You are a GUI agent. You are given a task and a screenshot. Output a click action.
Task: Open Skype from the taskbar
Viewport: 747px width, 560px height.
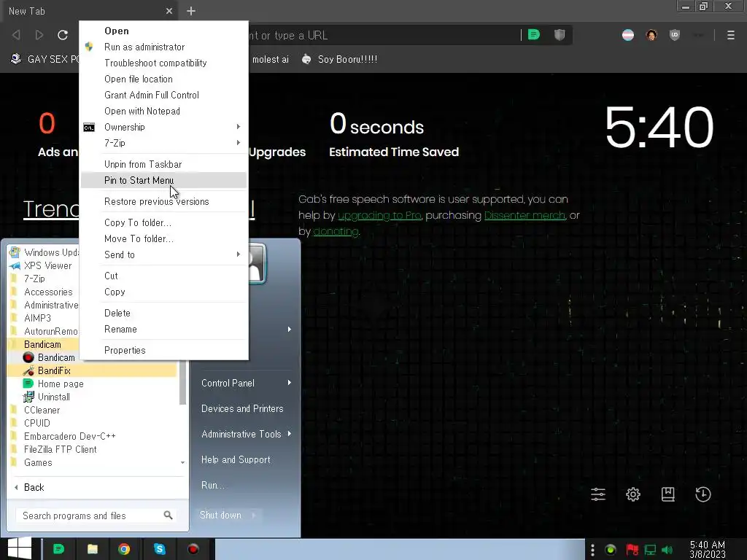pos(159,549)
